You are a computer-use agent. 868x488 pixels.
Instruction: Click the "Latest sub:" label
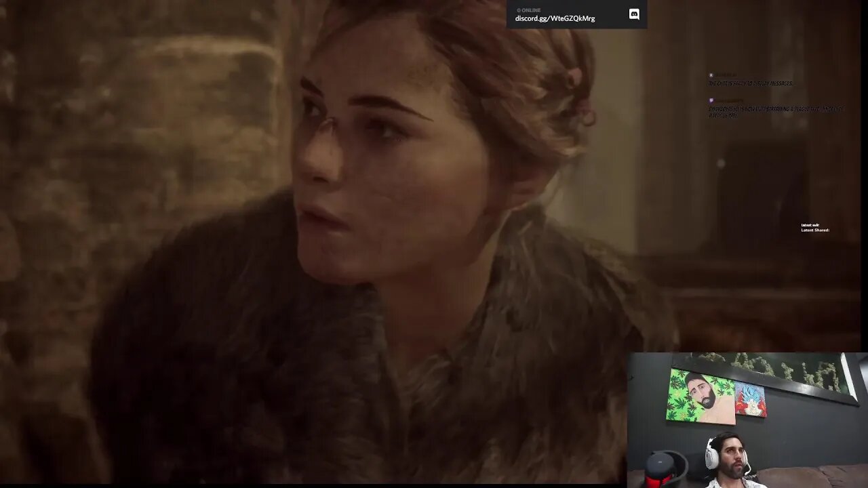[x=810, y=225]
